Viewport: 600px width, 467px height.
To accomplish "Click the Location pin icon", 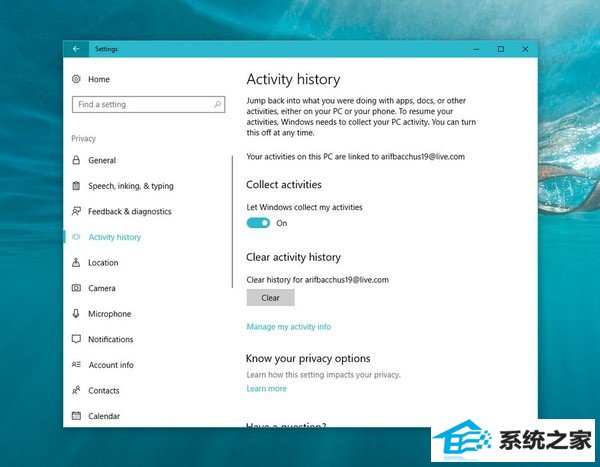I will pos(76,263).
